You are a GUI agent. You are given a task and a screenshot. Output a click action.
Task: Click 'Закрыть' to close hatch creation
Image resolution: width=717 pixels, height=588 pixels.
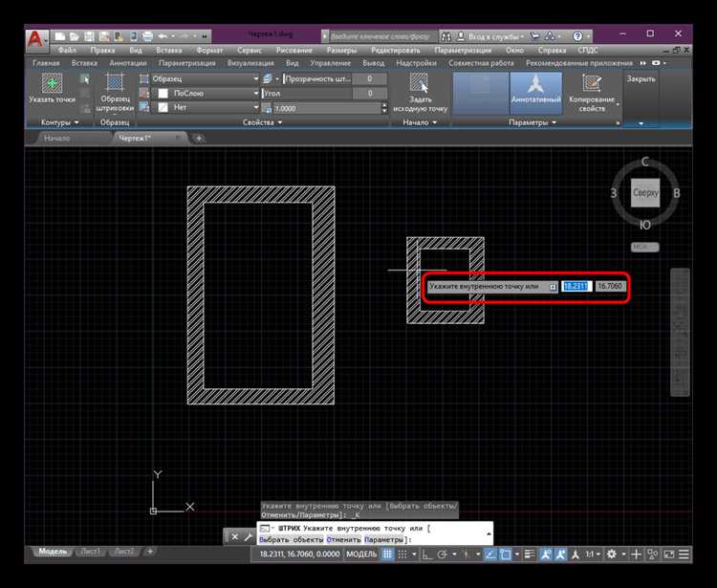coord(641,79)
